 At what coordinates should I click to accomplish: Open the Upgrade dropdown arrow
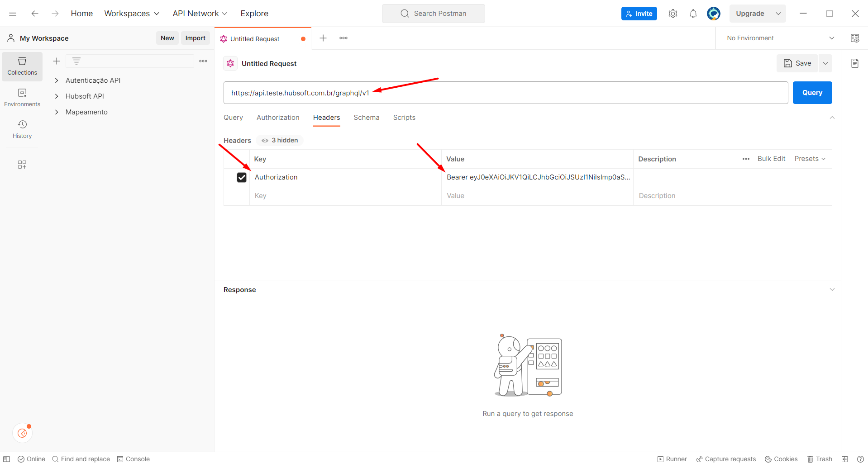[778, 14]
